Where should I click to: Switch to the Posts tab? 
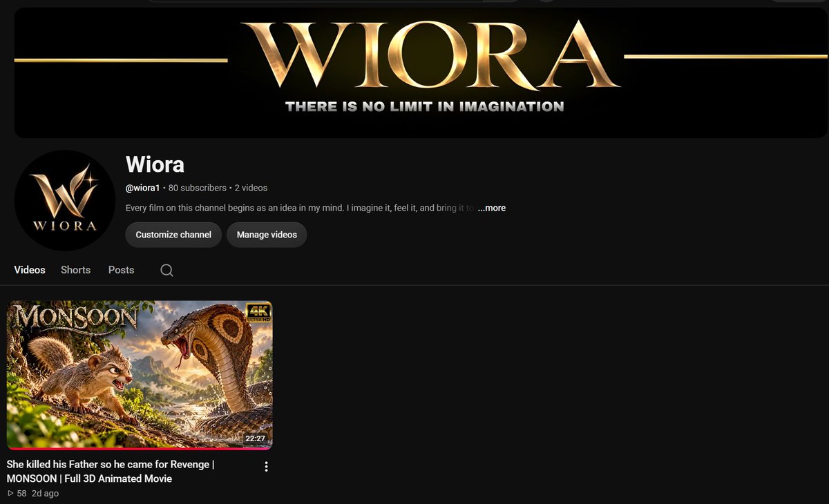tap(121, 270)
